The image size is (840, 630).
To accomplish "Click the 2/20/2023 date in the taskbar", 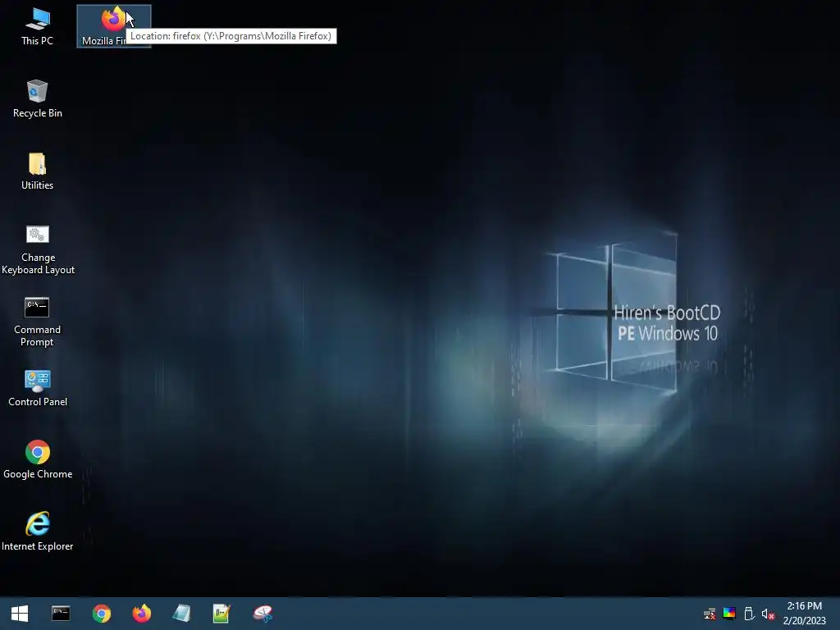I will click(804, 621).
